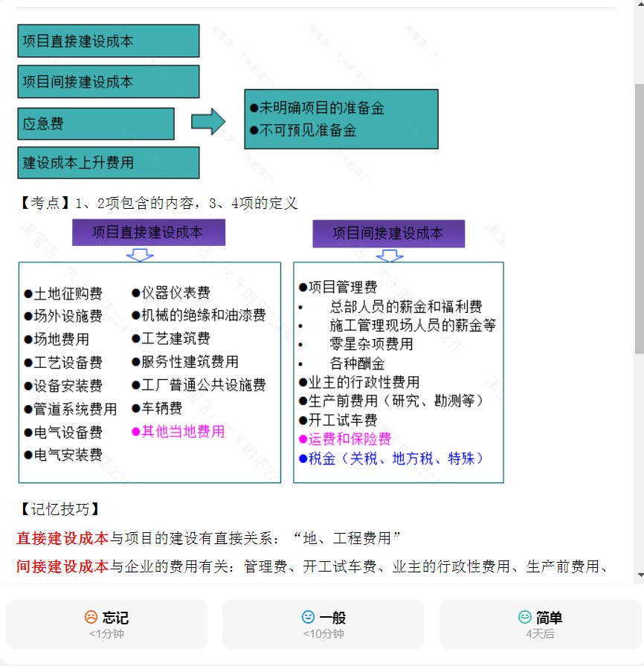Click the purple 项目直接建设成本 header
The width and height of the screenshot is (644, 666).
149,233
